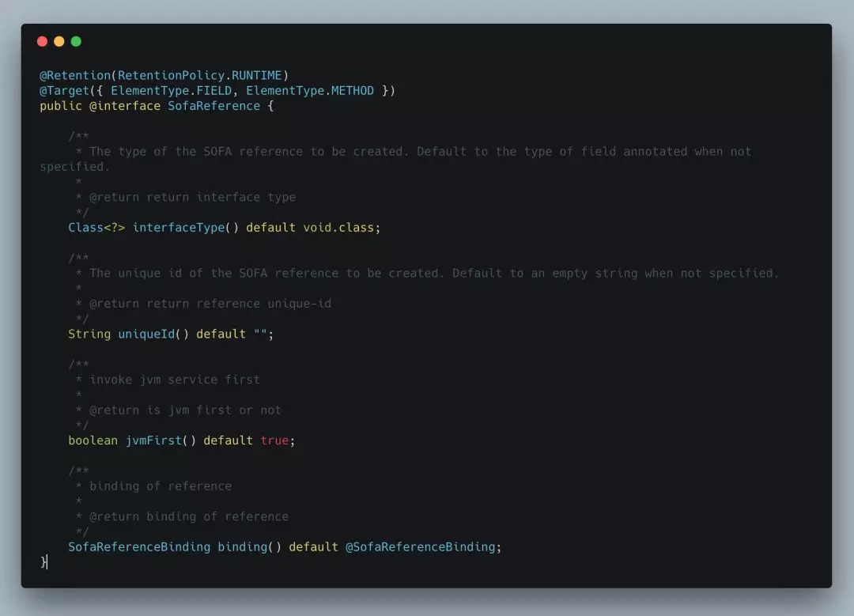Screen dimensions: 854x616
Task: Click the jvmFirst() method name
Action: [x=161, y=440]
